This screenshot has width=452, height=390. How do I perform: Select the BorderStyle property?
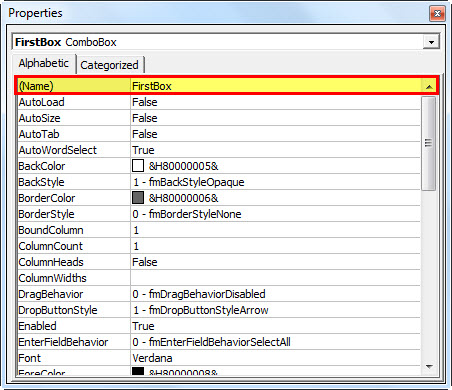point(46,214)
